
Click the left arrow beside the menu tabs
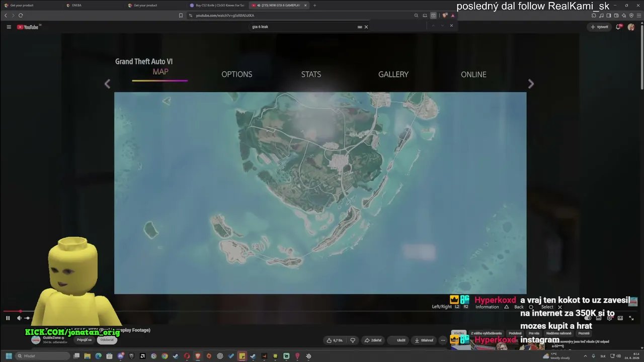click(107, 84)
